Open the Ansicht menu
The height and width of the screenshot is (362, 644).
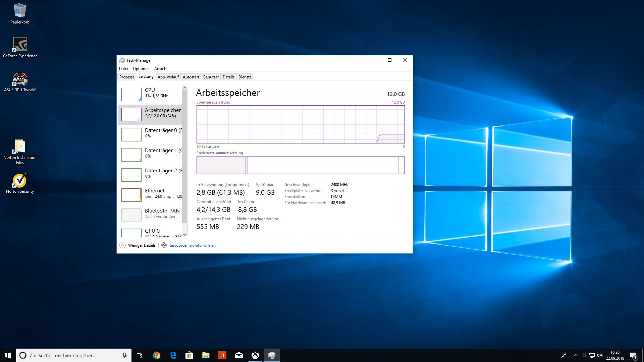161,69
